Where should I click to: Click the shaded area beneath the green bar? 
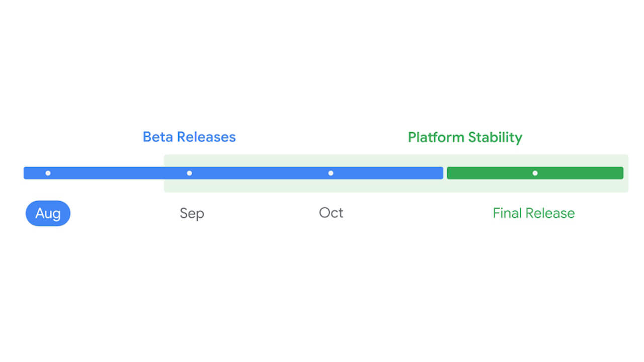coord(535,186)
